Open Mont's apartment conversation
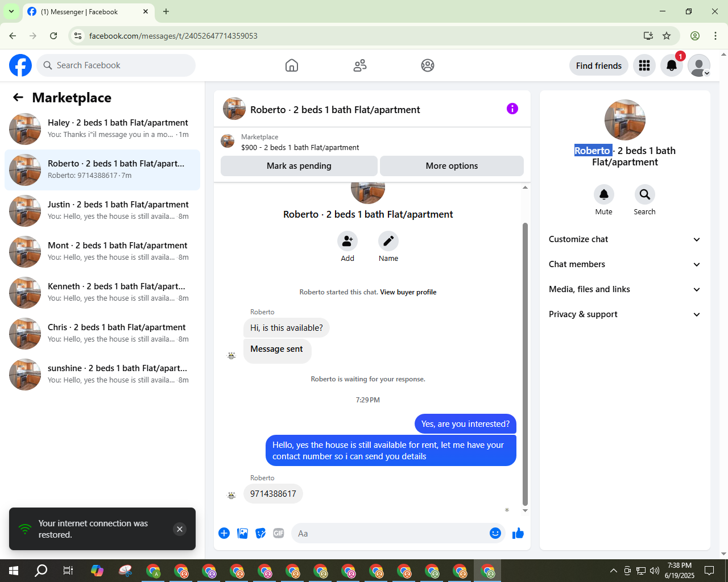Image resolution: width=728 pixels, height=582 pixels. 102,252
